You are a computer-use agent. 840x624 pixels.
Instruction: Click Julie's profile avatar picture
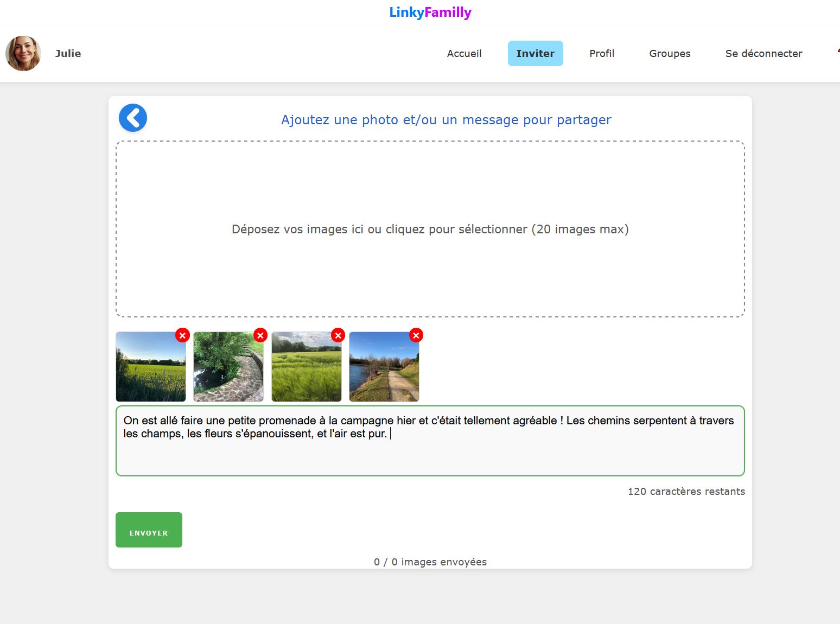pyautogui.click(x=23, y=54)
